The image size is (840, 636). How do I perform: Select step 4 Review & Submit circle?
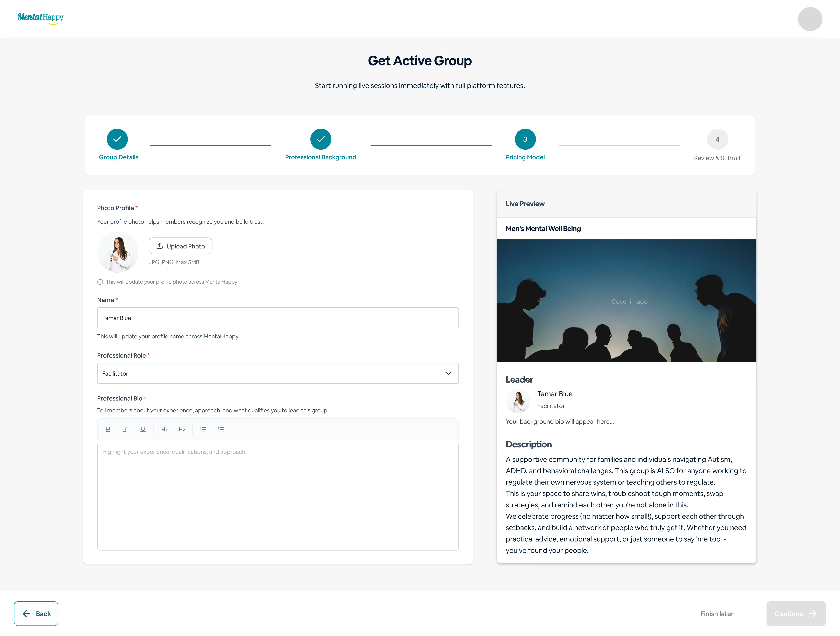717,139
